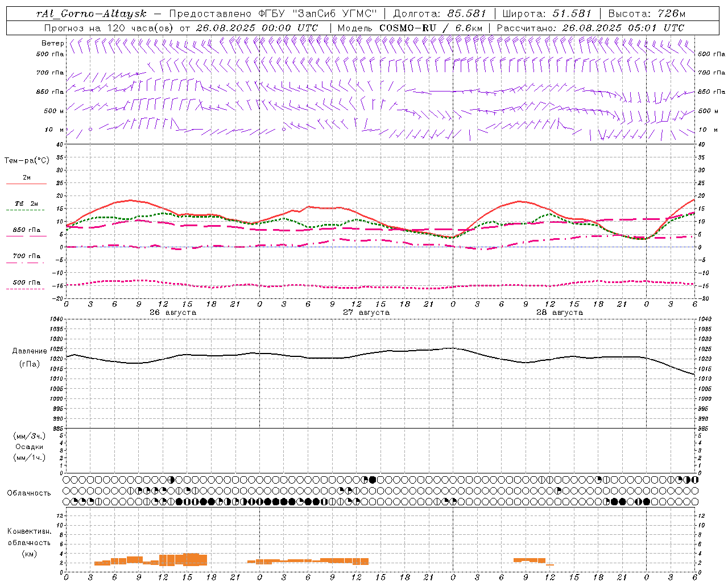Click the (мм/3ч.) precipitation unit label

point(30,436)
